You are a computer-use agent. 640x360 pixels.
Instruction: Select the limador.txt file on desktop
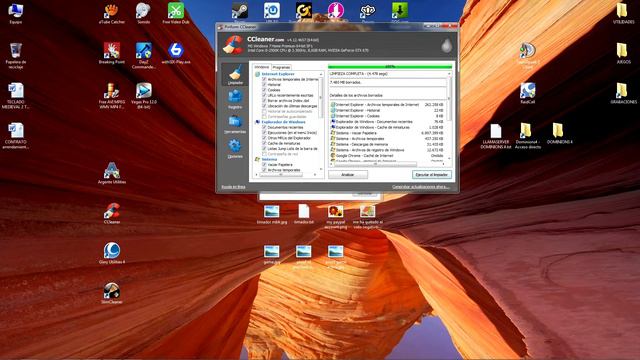click(304, 215)
